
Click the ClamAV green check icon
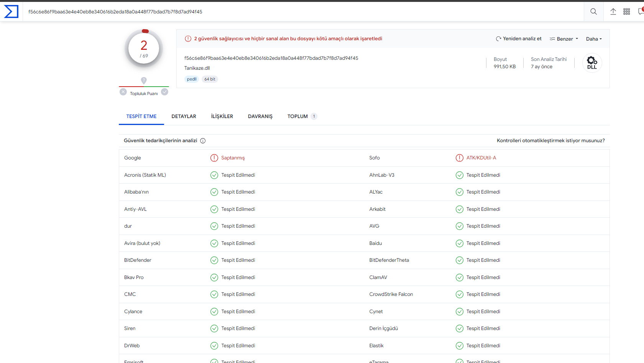point(460,278)
